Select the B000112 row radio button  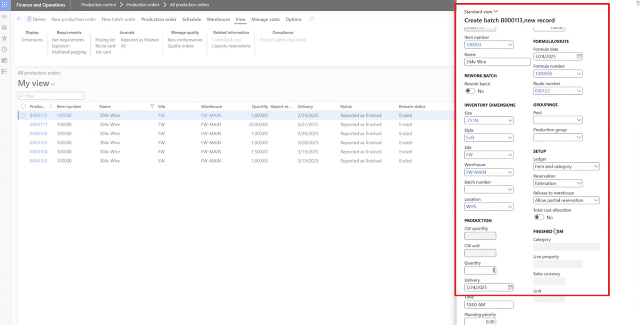point(23,116)
